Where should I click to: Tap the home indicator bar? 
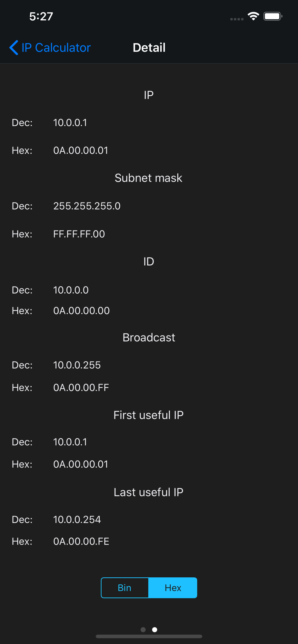tap(149, 636)
